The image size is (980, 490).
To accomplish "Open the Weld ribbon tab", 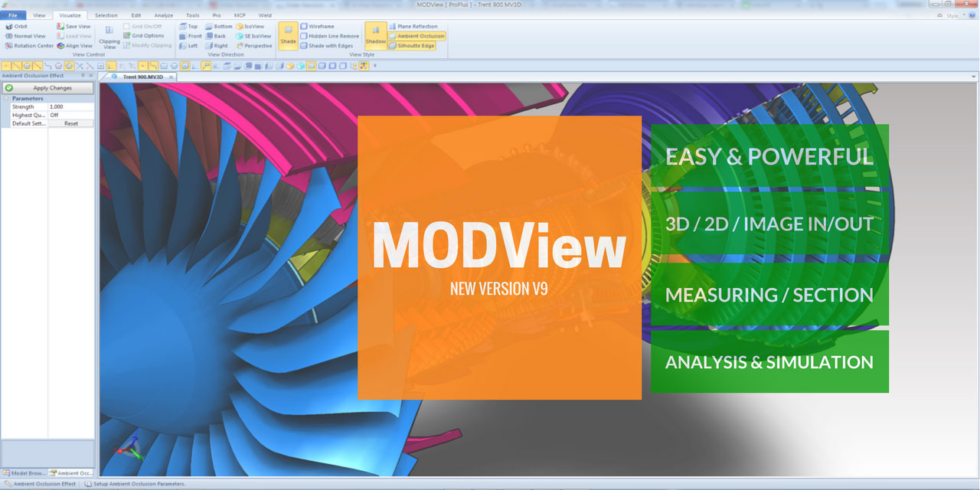I will click(265, 15).
